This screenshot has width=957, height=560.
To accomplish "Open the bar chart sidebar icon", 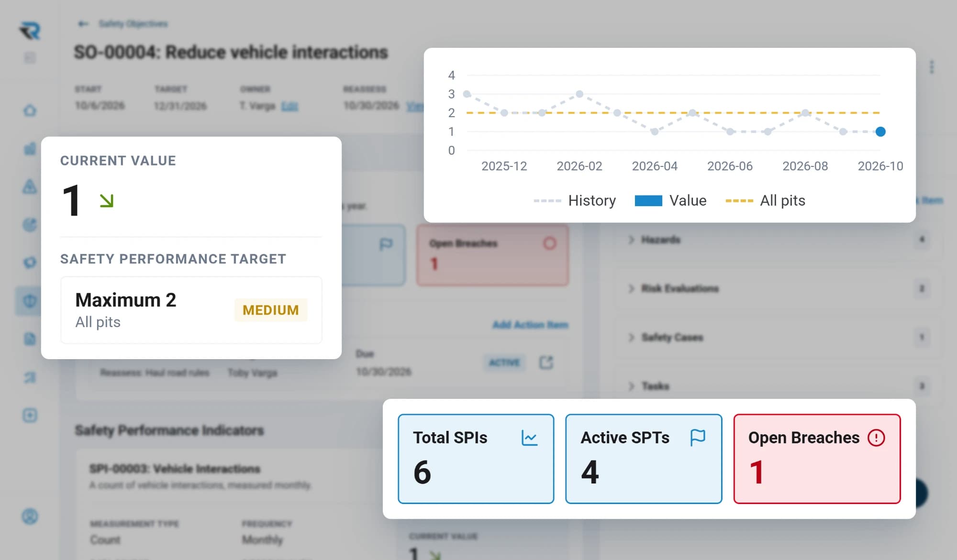I will 30,149.
